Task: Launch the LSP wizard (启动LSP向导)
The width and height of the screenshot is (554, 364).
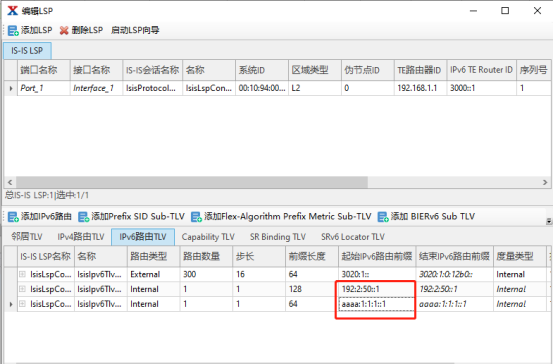Action: (x=135, y=30)
